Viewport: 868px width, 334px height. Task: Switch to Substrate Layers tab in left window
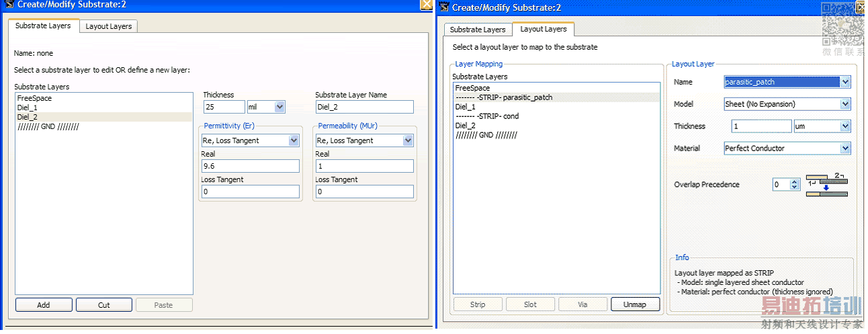(43, 26)
